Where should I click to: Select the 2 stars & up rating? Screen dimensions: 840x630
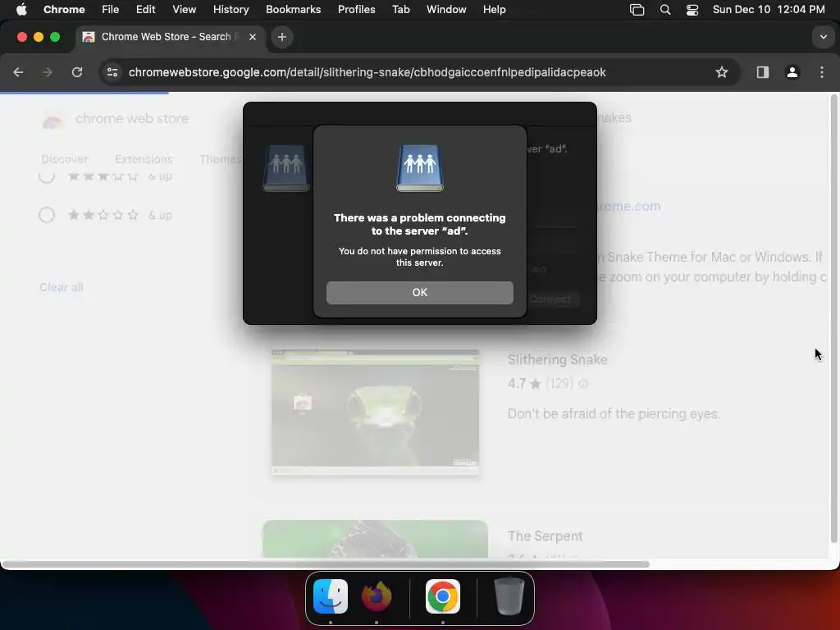pyautogui.click(x=47, y=216)
